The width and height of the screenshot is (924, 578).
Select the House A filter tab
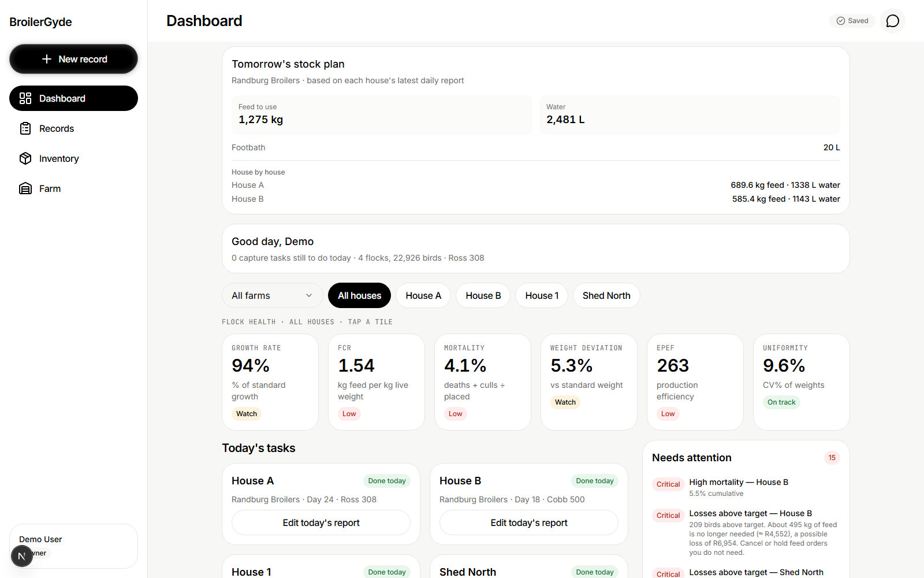(x=423, y=295)
